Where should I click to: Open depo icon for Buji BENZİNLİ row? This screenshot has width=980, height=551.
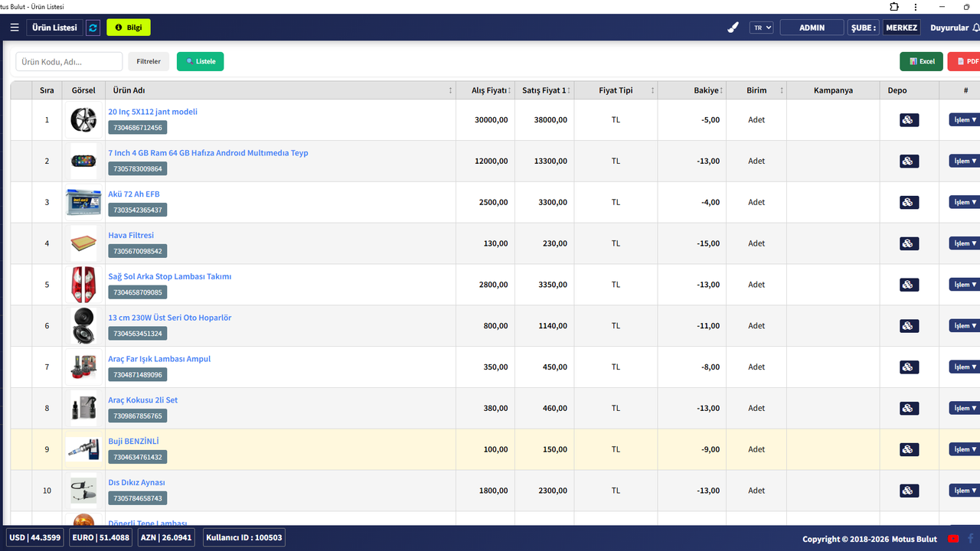click(908, 449)
